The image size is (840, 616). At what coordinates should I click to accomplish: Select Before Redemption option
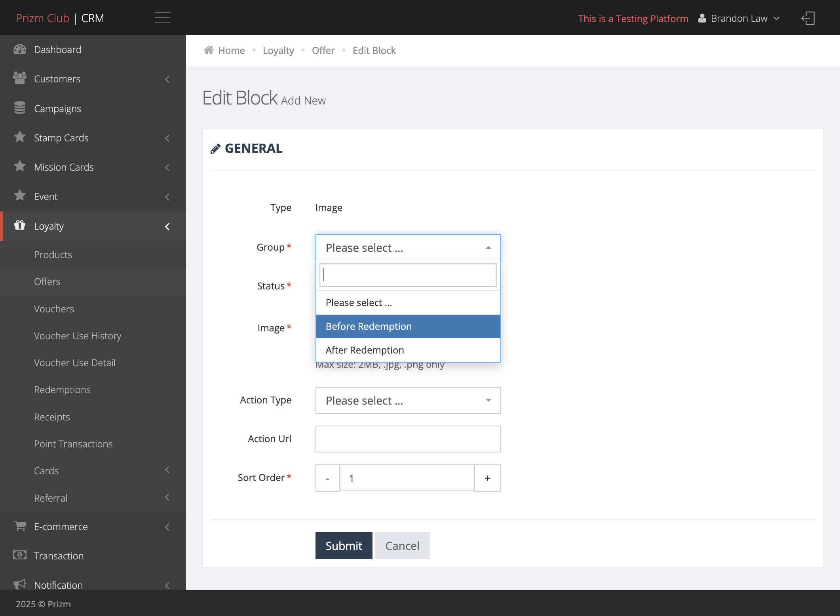pyautogui.click(x=408, y=326)
